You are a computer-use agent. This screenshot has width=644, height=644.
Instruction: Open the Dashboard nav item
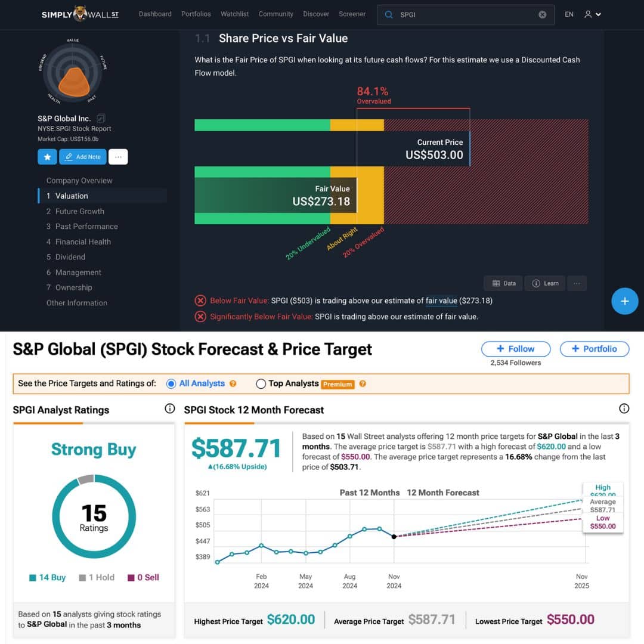(x=155, y=14)
